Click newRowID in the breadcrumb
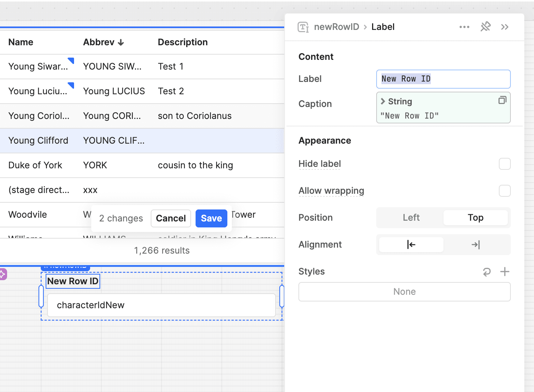Viewport: 534px width, 392px height. 336,27
